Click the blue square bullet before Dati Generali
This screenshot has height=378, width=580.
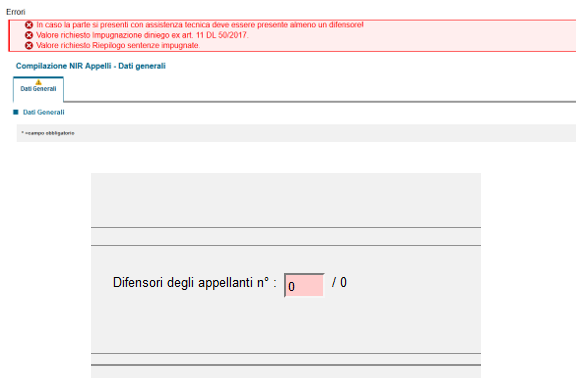pos(16,112)
